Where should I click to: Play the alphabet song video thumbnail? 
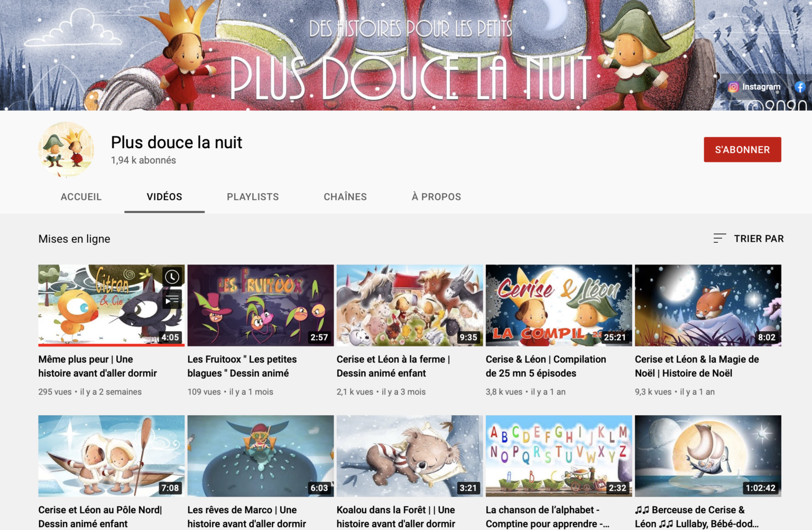(x=559, y=455)
